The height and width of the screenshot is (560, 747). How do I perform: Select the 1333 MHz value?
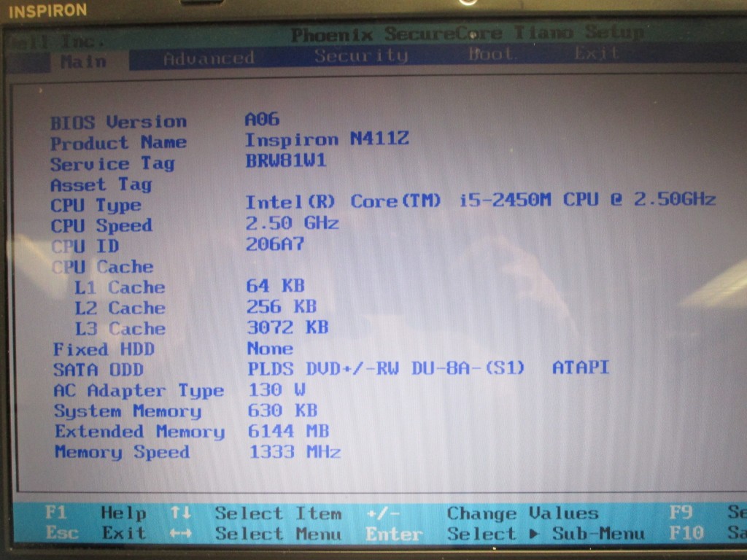click(x=295, y=451)
